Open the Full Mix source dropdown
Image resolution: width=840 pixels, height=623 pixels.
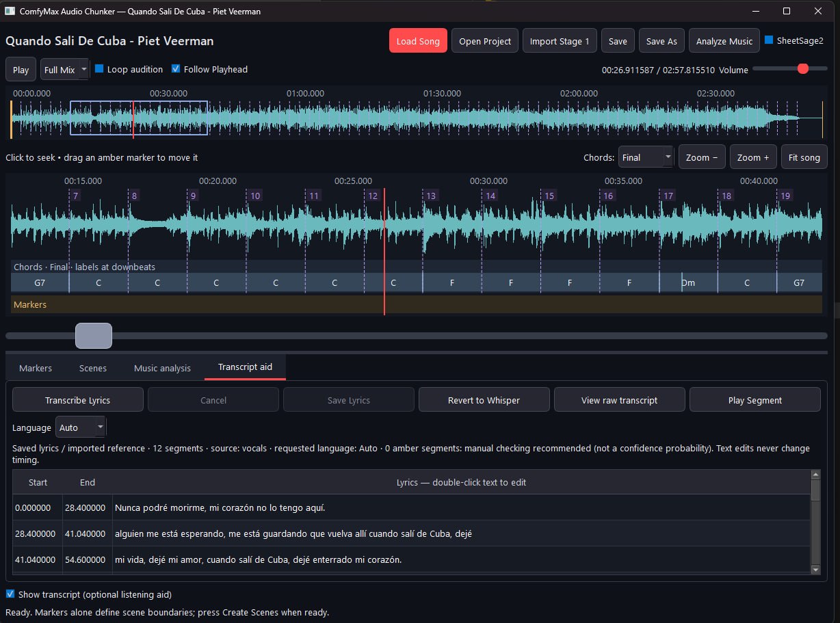[65, 70]
